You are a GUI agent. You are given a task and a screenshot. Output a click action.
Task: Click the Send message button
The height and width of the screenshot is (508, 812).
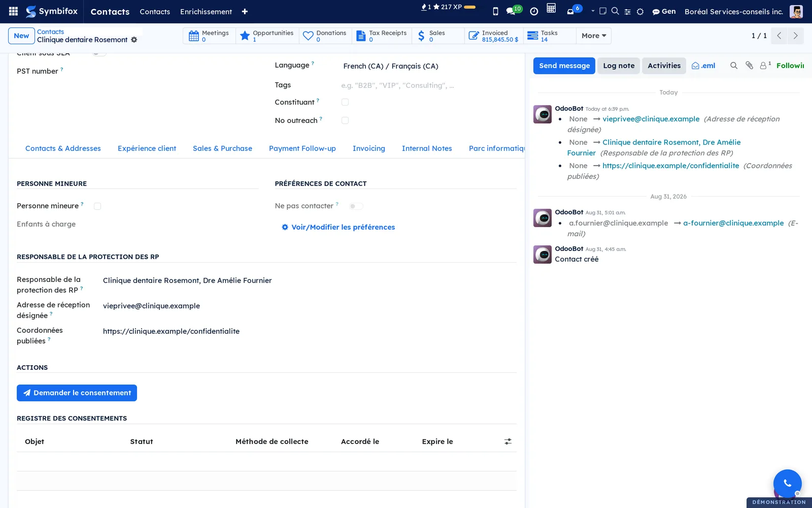click(x=564, y=66)
